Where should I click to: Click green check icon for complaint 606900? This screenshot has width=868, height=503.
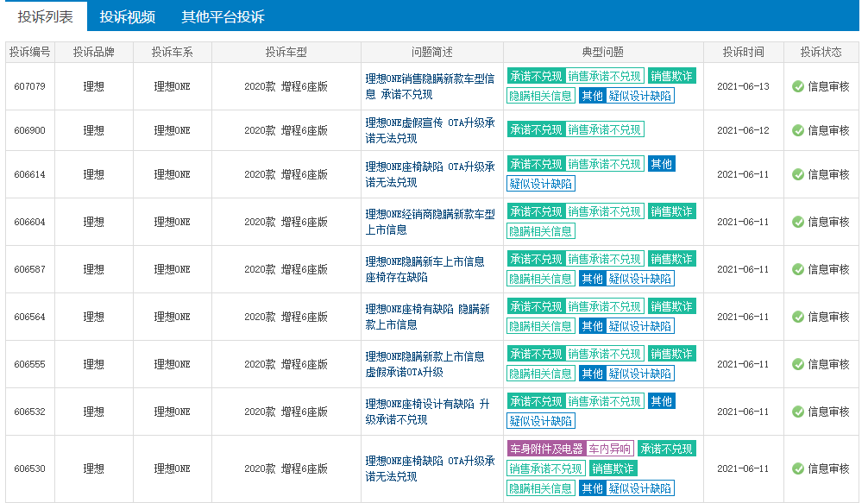point(798,130)
